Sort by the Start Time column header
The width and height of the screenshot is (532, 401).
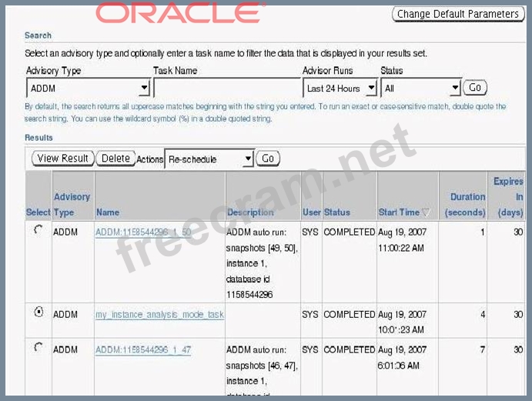(x=399, y=212)
